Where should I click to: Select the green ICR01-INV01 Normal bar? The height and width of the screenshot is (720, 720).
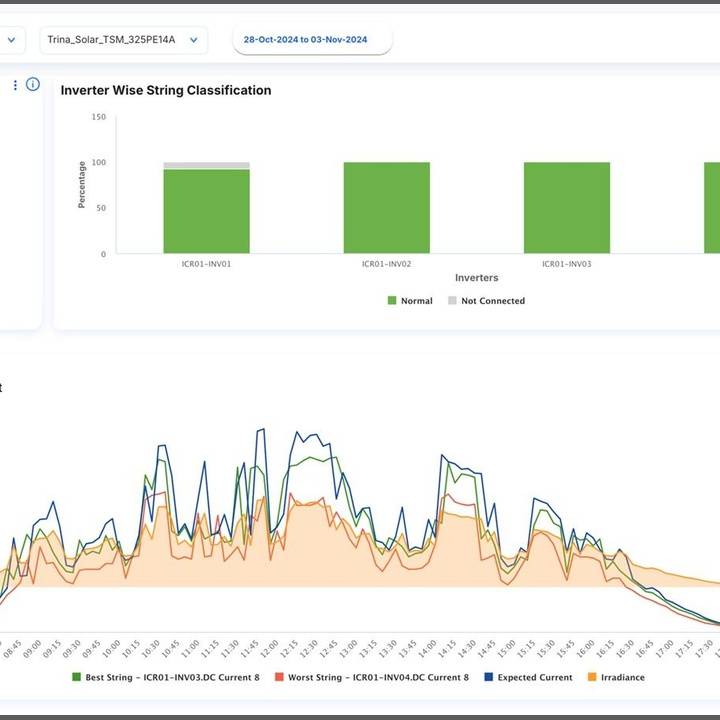point(207,212)
